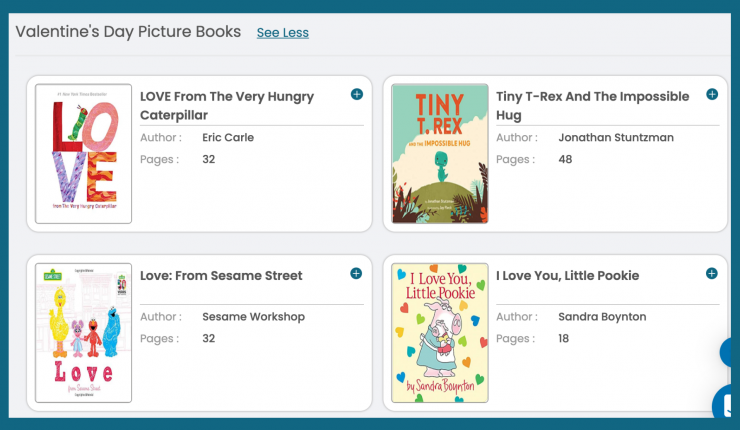Open LOVE From The Very Hungry Caterpillar cover

click(84, 153)
